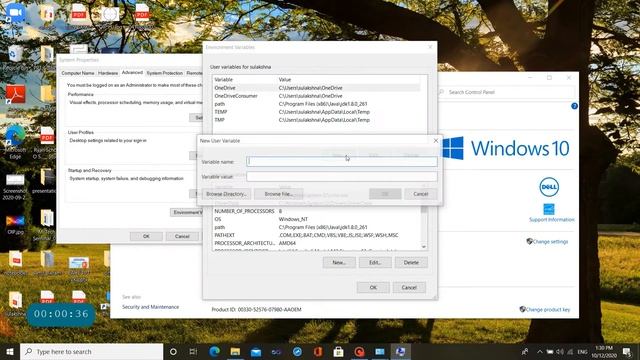Click New under System variables
This screenshot has width=640, height=360.
pos(339,262)
